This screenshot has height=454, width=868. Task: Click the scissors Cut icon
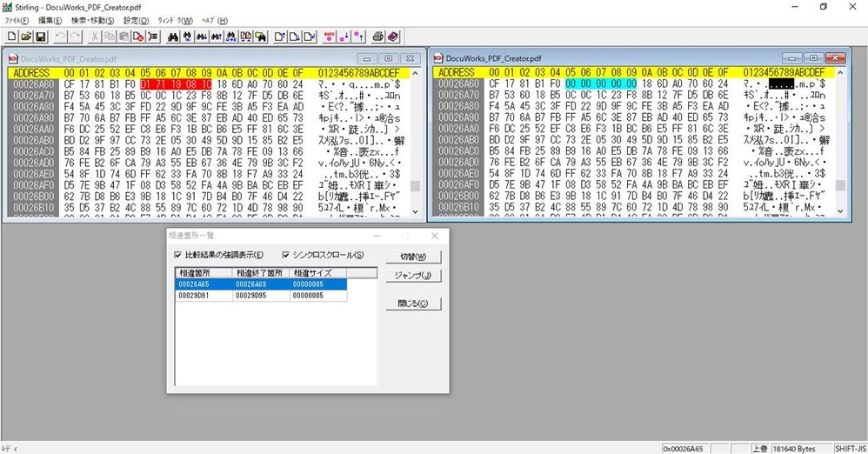[x=95, y=37]
